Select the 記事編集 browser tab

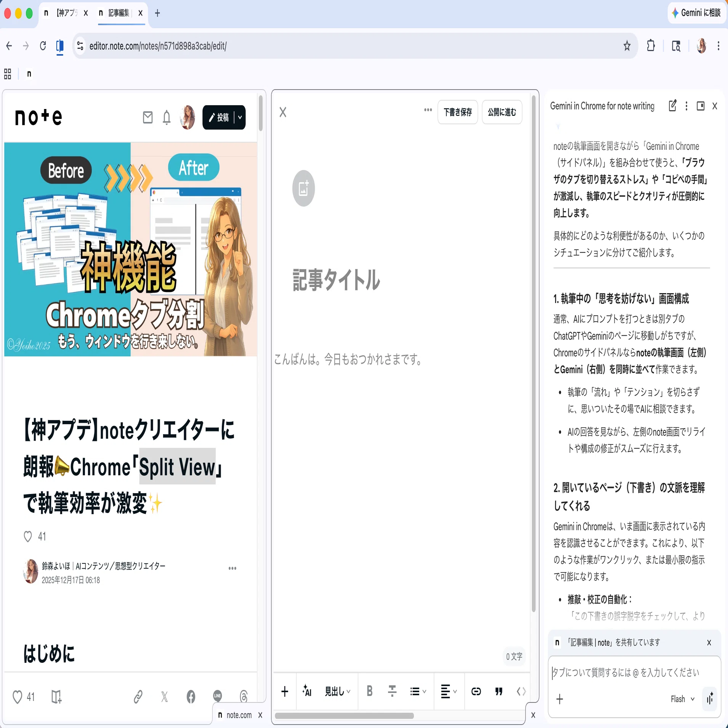118,13
